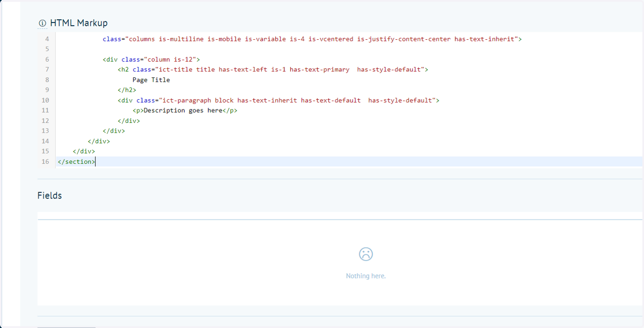Click line number 10 in the gutter
This screenshot has width=644, height=328.
click(x=45, y=100)
